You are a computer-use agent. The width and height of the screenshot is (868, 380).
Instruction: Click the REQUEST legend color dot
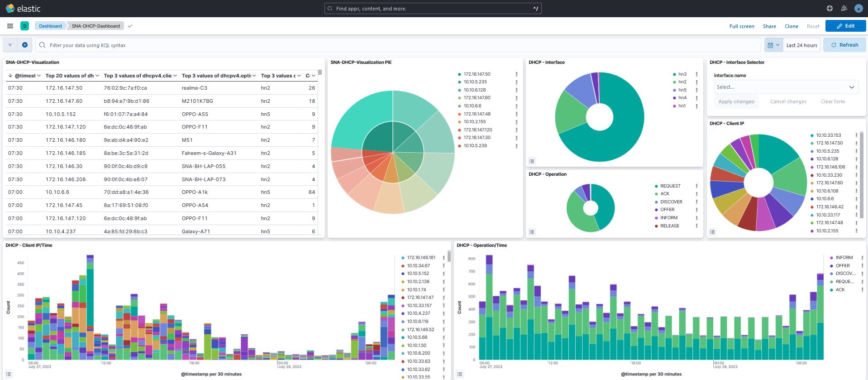(x=656, y=186)
